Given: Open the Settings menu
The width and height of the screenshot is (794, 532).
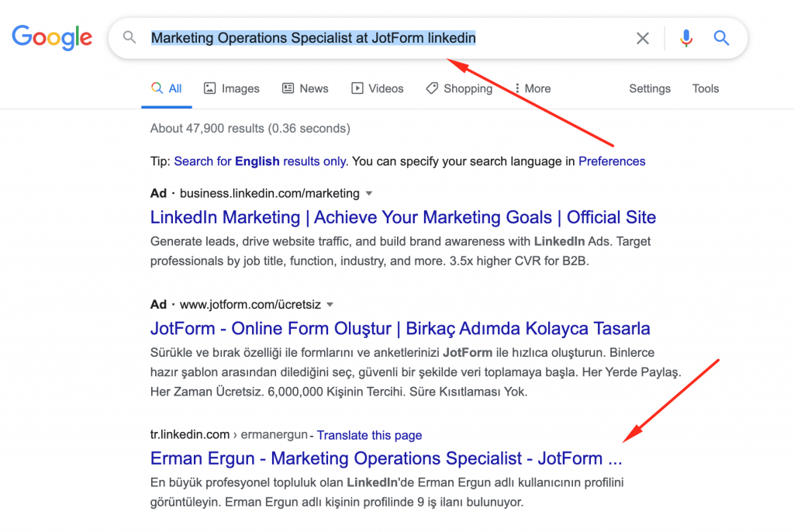Looking at the screenshot, I should (x=650, y=88).
